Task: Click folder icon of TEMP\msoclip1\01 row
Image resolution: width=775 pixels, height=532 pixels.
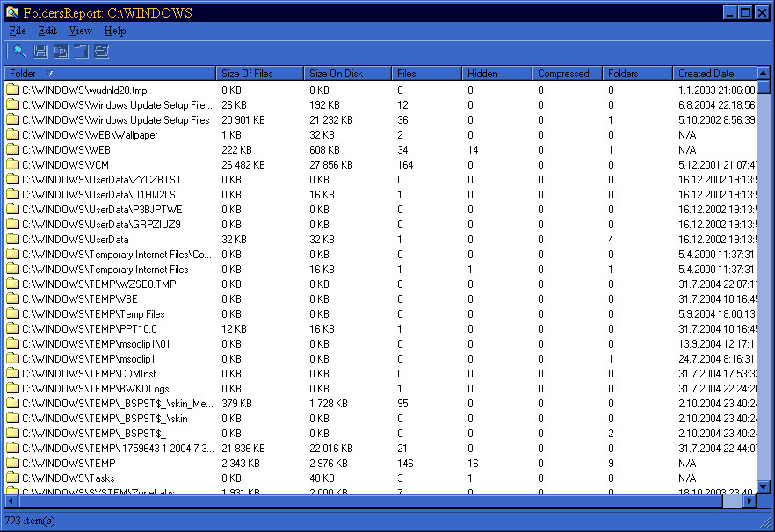Action: click(13, 343)
